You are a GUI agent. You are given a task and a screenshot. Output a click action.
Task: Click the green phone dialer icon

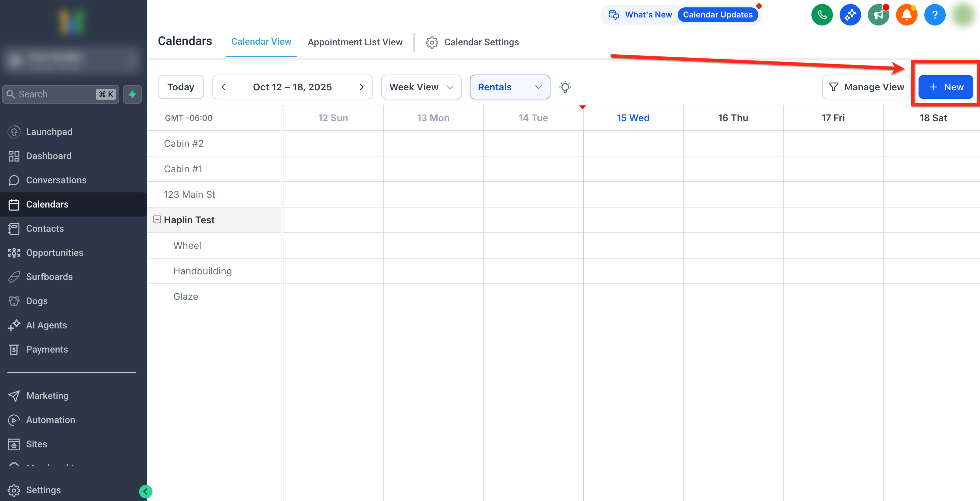coord(822,15)
